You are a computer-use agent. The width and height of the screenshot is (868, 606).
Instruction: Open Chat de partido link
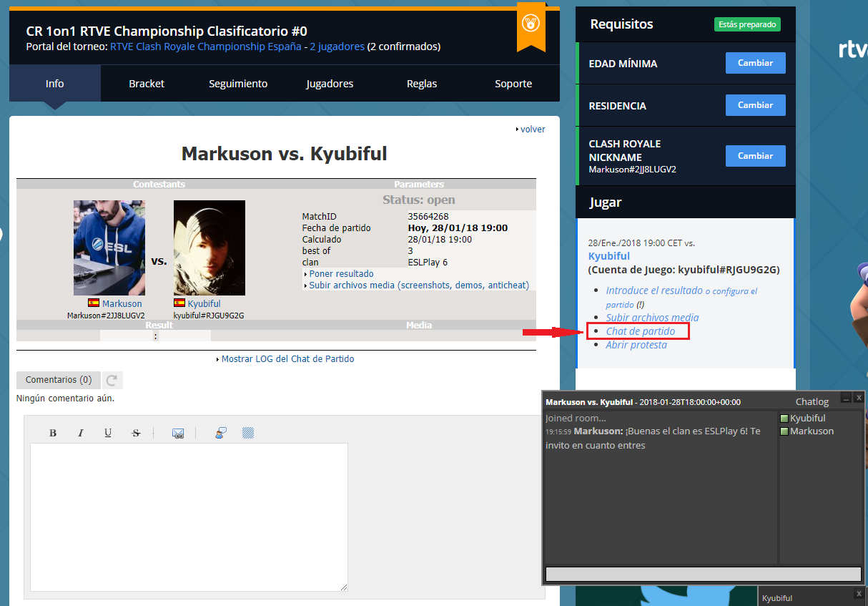pos(641,331)
